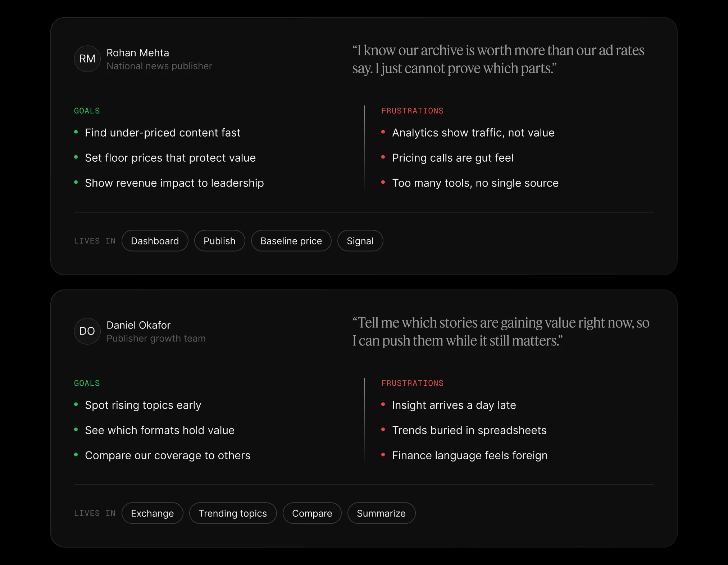This screenshot has height=565, width=728.
Task: Select 'See which formats hold value'
Action: coord(160,430)
